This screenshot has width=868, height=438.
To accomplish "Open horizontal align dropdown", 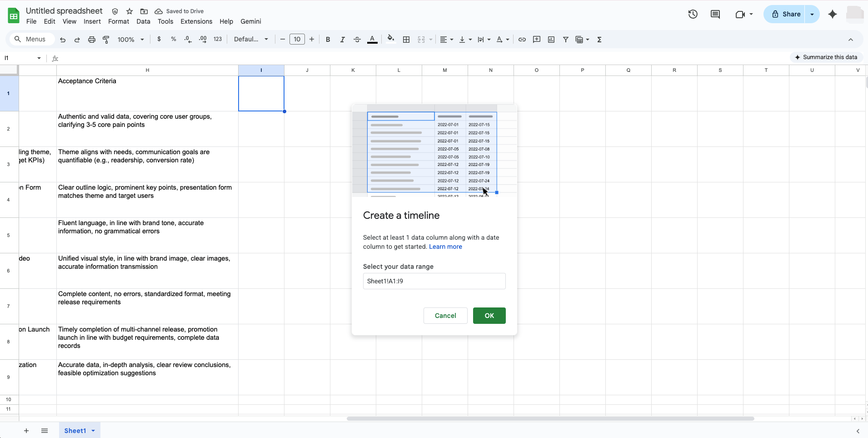I will (x=447, y=40).
